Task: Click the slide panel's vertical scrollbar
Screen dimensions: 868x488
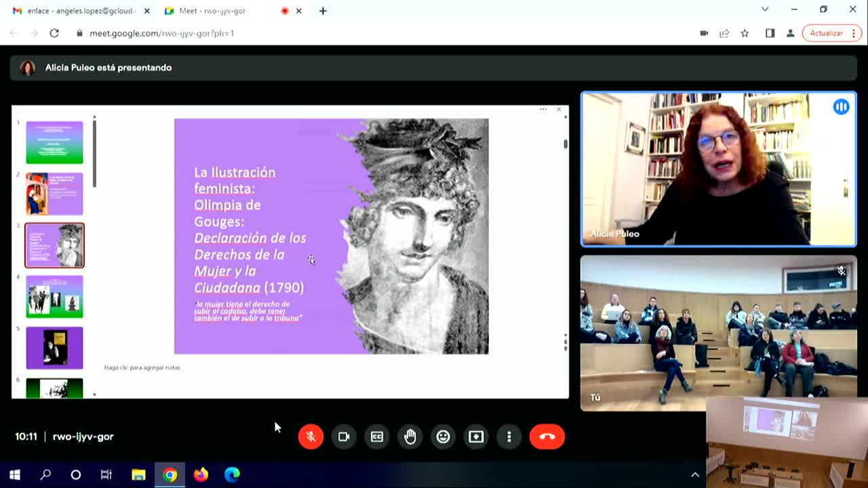Action: coord(94,152)
